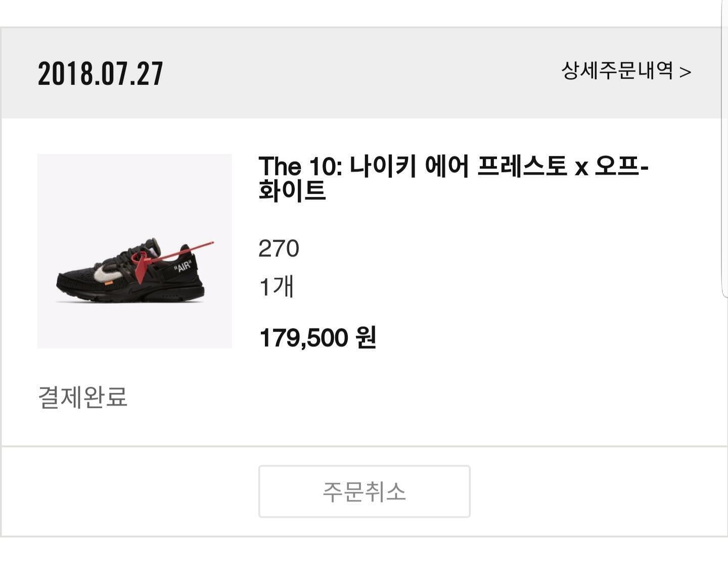Click the shoe size value 270
Viewport: 728px width, 572px height.
(x=279, y=249)
